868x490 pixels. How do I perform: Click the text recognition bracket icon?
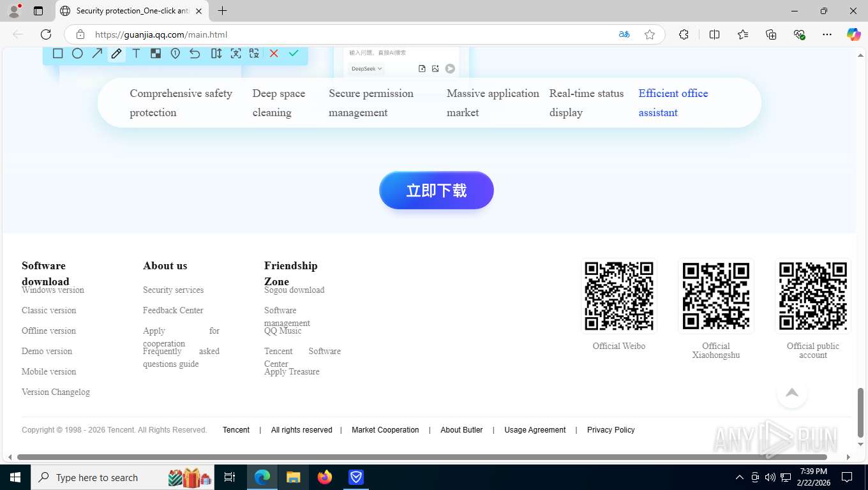(x=236, y=54)
